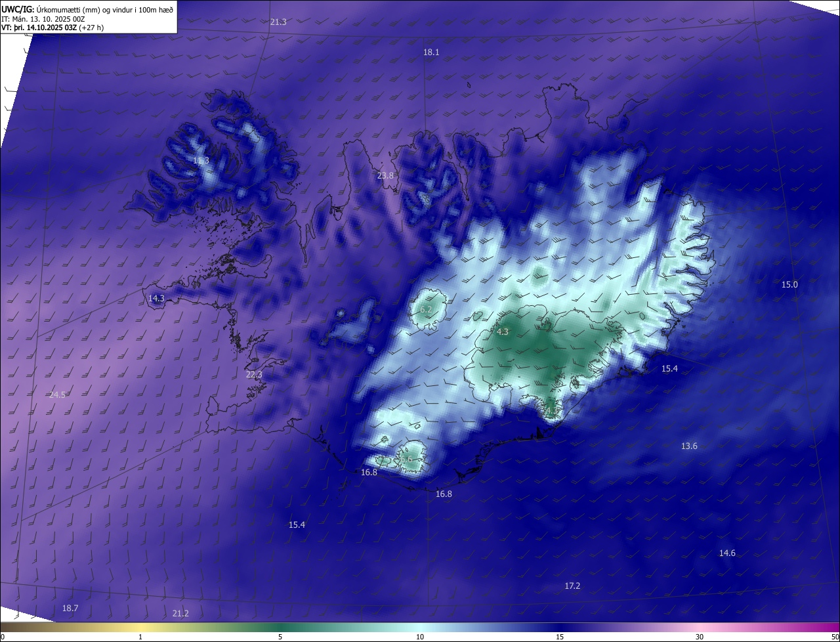This screenshot has width=840, height=642.
Task: Click the 14.3 value near the western peninsula
Action: pyautogui.click(x=156, y=298)
